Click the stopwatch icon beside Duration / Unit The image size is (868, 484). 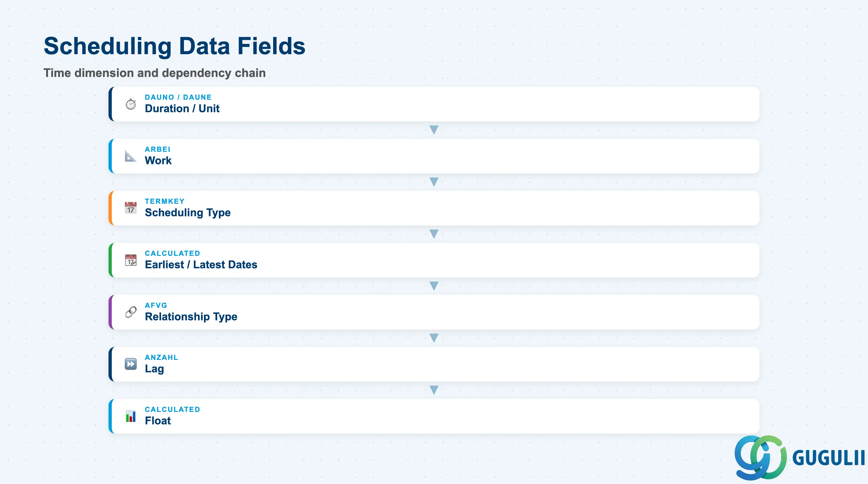tap(131, 104)
